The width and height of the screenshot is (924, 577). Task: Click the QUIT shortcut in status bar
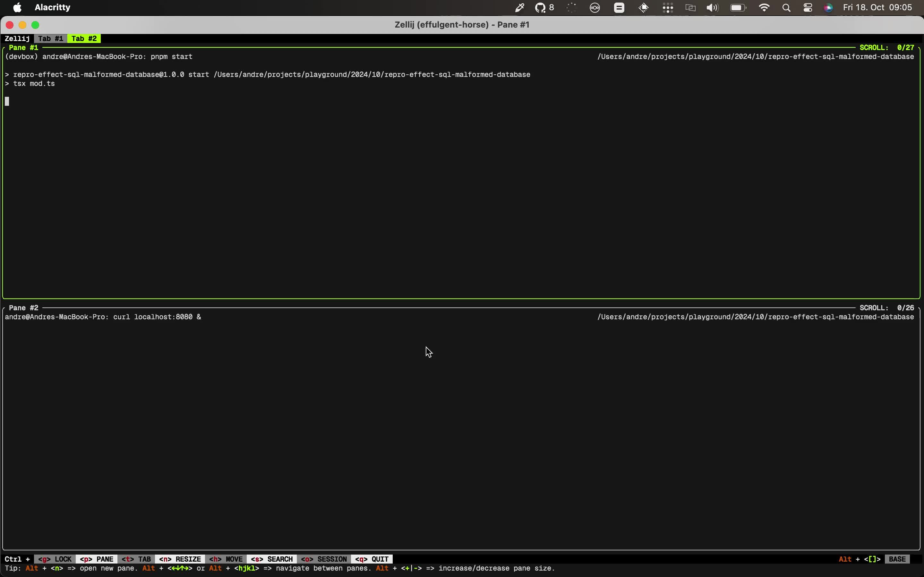click(x=372, y=559)
